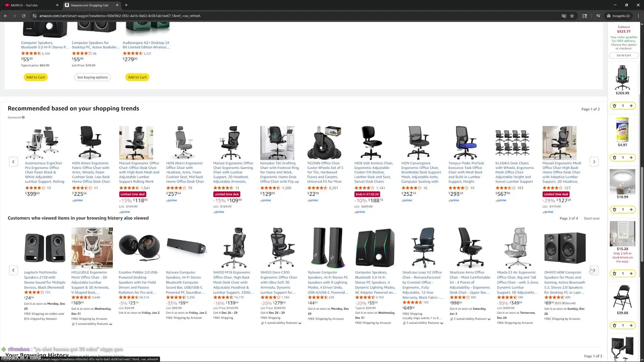This screenshot has height=362, width=644.
Task: Delete the $269.99 chair from sidebar cart
Action: (x=614, y=106)
